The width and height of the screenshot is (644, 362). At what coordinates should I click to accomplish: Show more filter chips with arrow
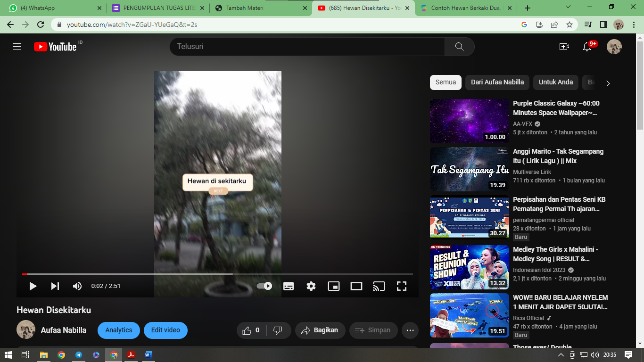[x=608, y=83]
